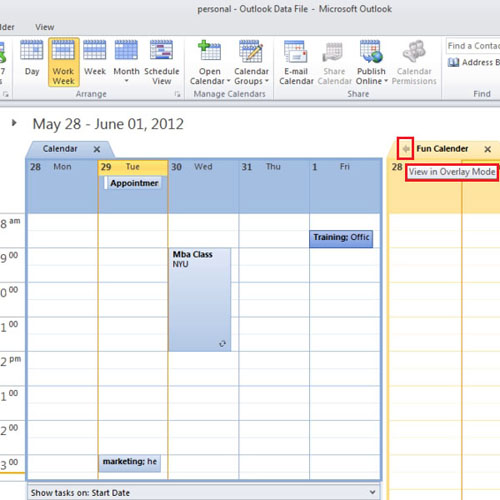The image size is (500, 500).
Task: Expand the navigation pane arrow
Action: pyautogui.click(x=14, y=123)
